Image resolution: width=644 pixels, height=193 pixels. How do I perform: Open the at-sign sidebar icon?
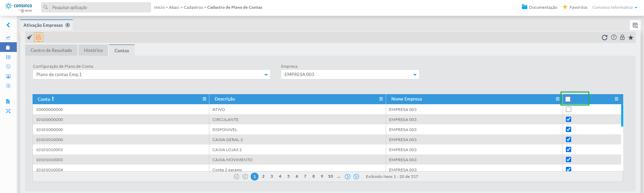(x=8, y=66)
